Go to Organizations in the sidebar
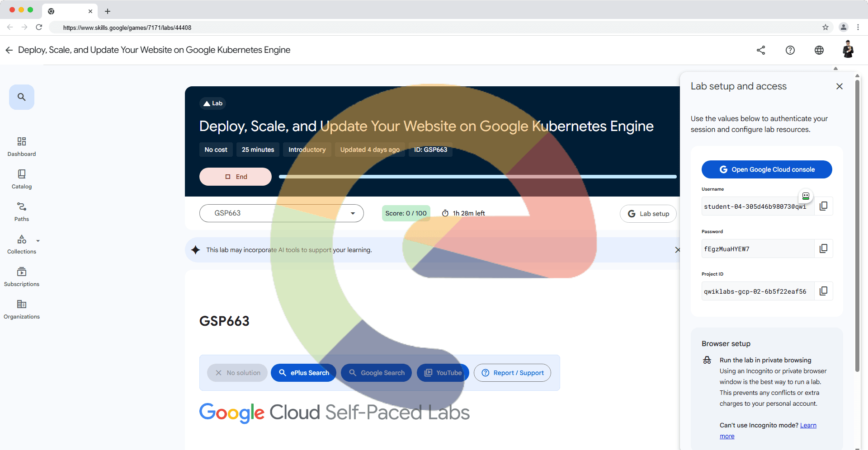The width and height of the screenshot is (868, 450). (22, 309)
